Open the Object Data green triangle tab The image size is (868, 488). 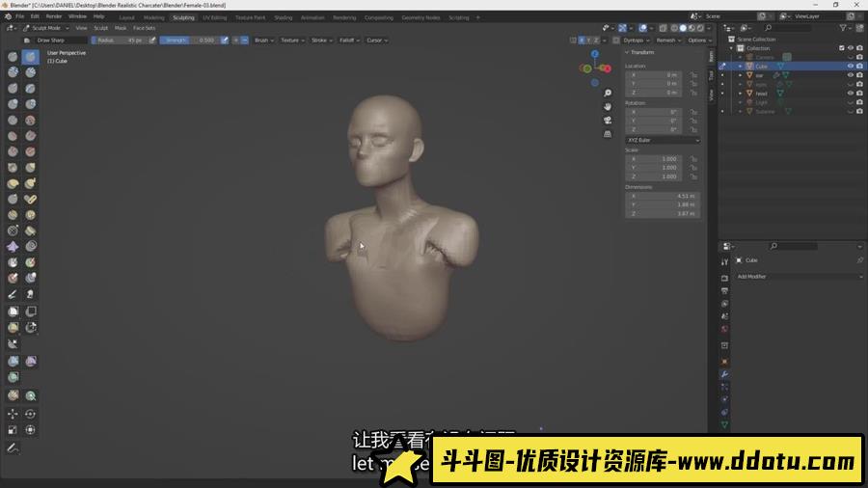(724, 425)
